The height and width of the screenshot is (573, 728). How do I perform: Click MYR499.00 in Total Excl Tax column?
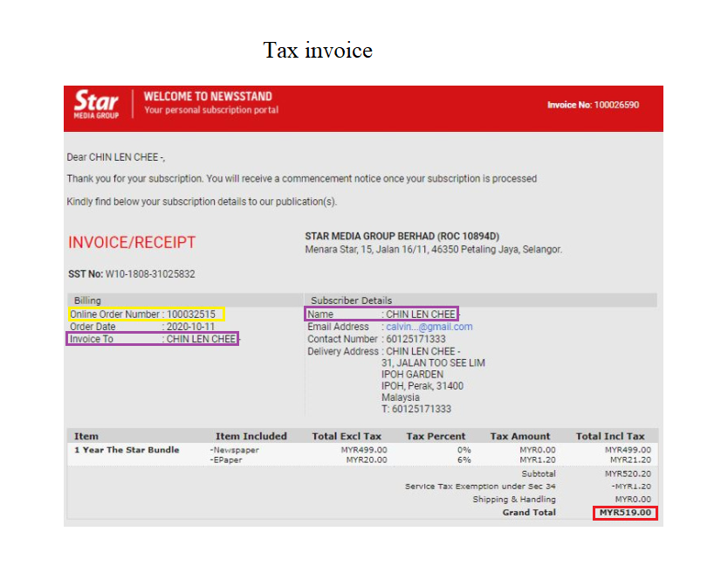pos(364,450)
